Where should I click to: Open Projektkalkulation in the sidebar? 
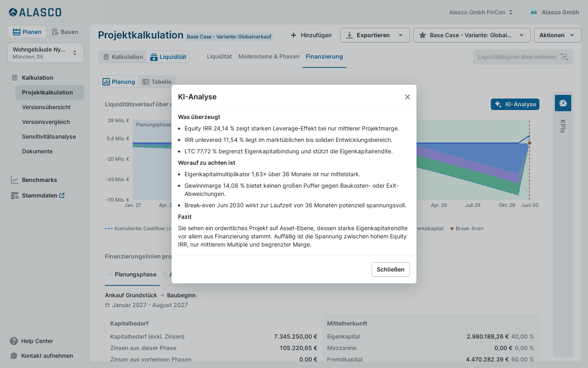pyautogui.click(x=50, y=92)
